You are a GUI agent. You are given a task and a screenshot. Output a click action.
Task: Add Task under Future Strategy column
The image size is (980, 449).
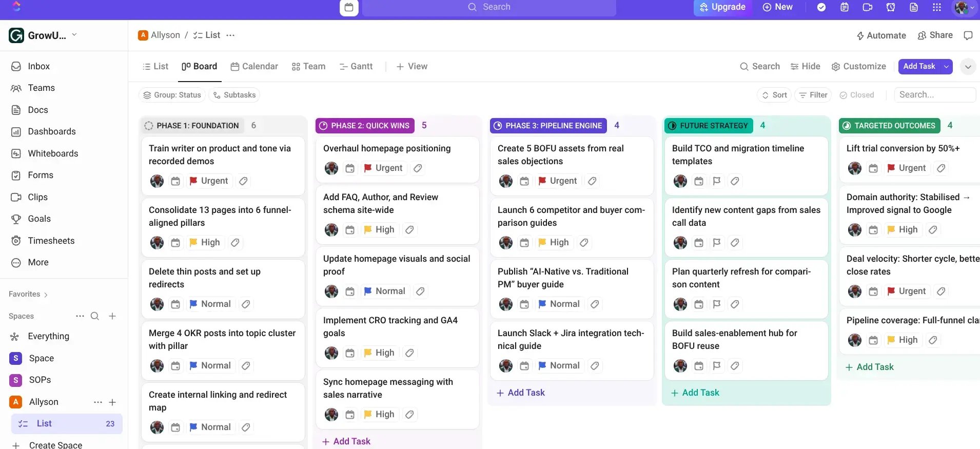click(x=695, y=393)
